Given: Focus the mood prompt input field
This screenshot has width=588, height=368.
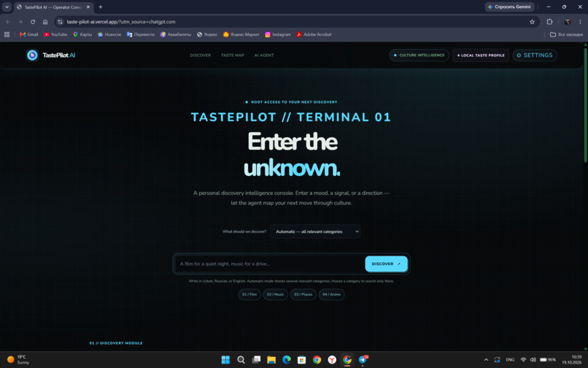Looking at the screenshot, I should (270, 264).
